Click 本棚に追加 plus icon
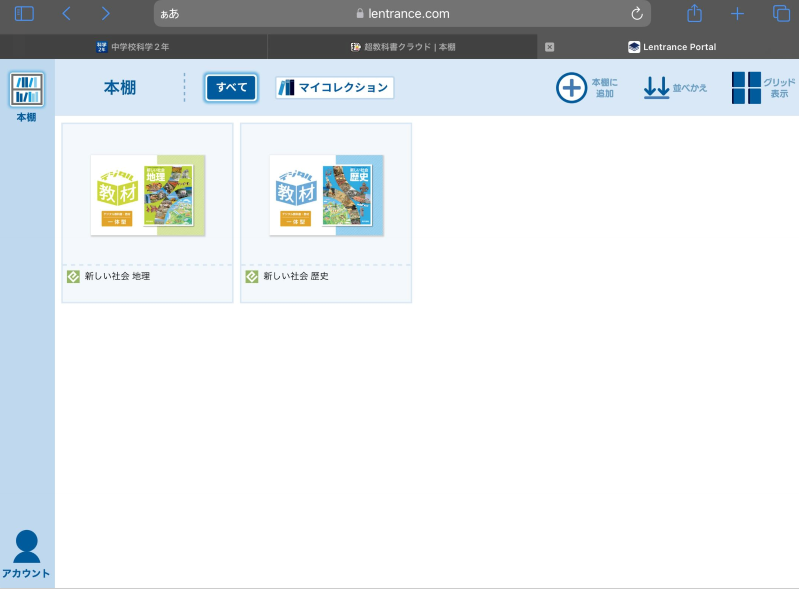The width and height of the screenshot is (799, 589). tap(571, 88)
